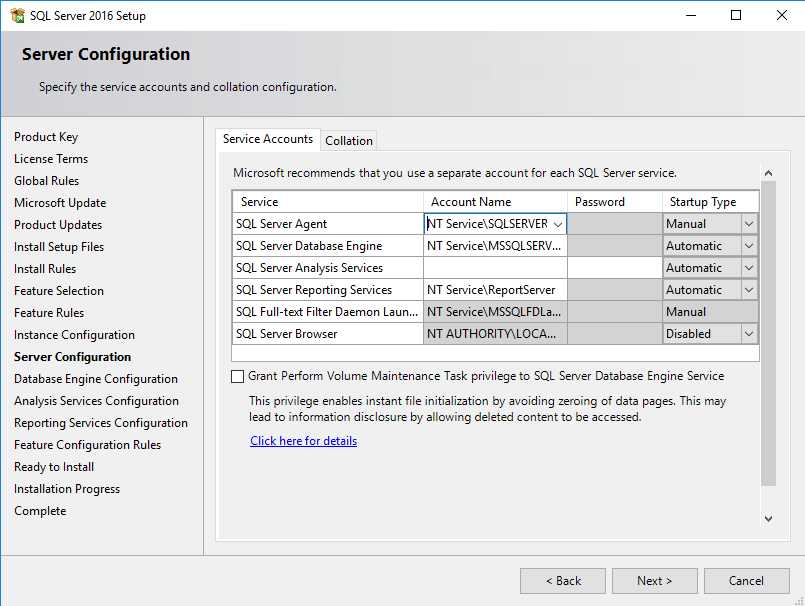Enable Grant Perform Volume Maintenance Task privilege checkbox
The width and height of the screenshot is (805, 606).
[x=237, y=376]
